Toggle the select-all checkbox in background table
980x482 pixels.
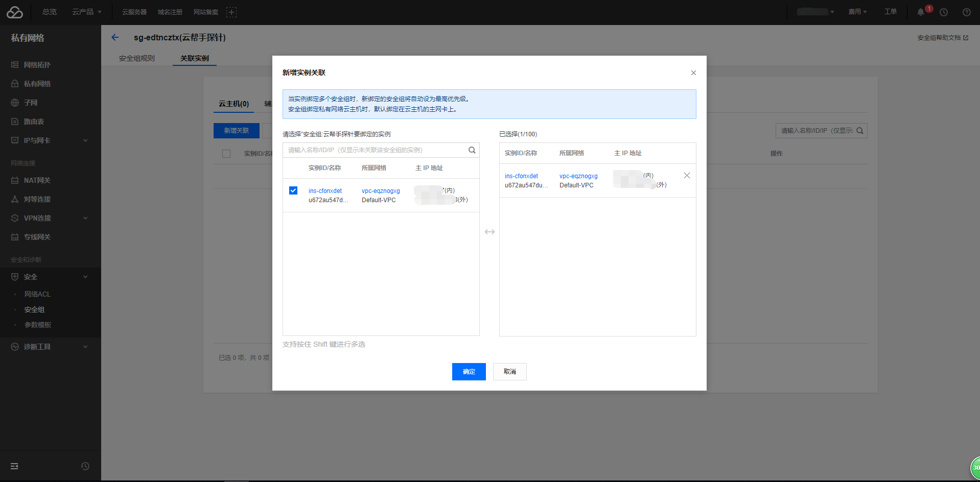pyautogui.click(x=226, y=154)
